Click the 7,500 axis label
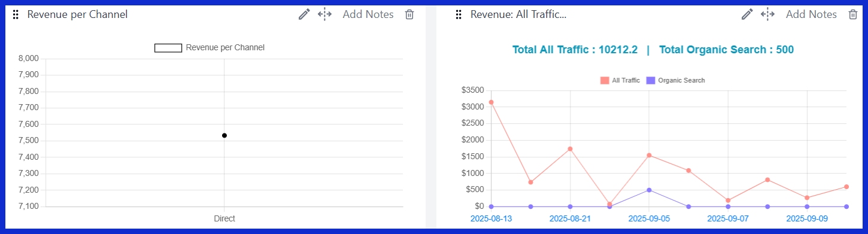 pos(29,141)
